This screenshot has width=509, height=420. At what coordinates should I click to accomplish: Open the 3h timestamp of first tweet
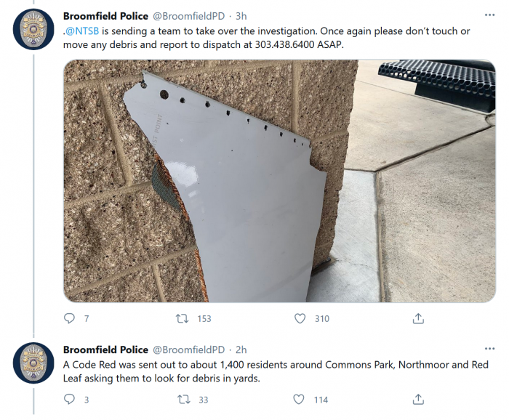coord(241,16)
